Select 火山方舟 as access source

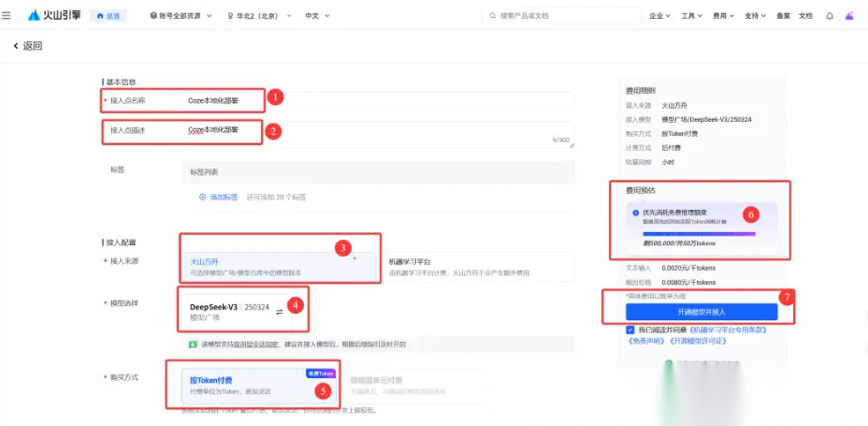[280, 267]
